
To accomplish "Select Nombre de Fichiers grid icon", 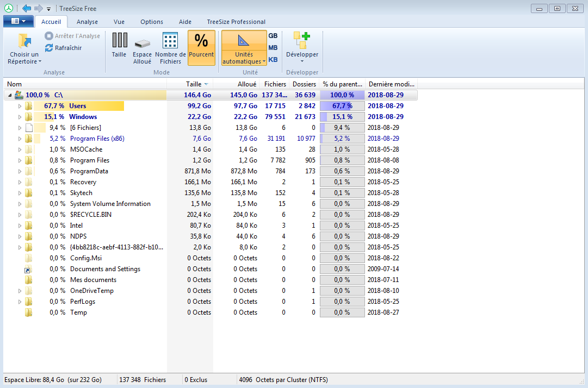I will point(170,41).
